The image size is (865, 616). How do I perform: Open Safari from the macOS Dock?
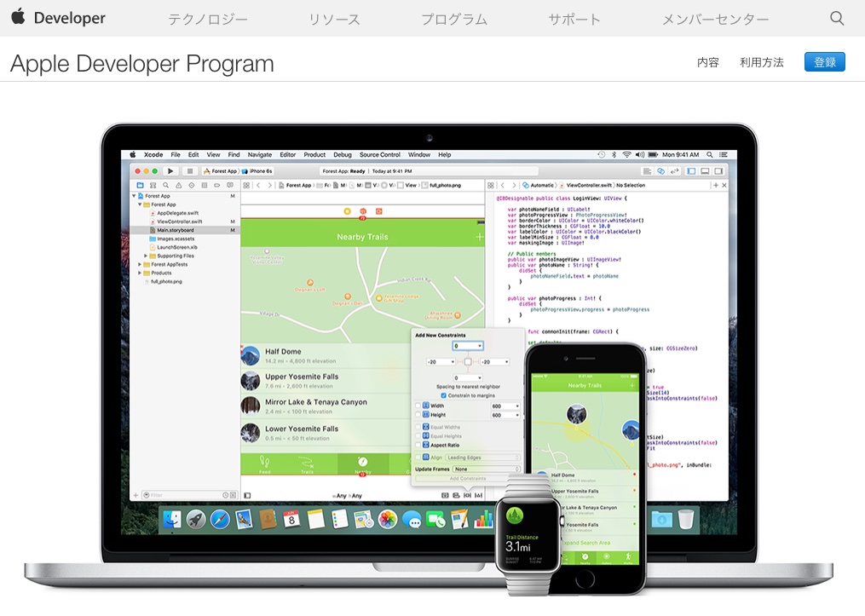click(x=219, y=517)
